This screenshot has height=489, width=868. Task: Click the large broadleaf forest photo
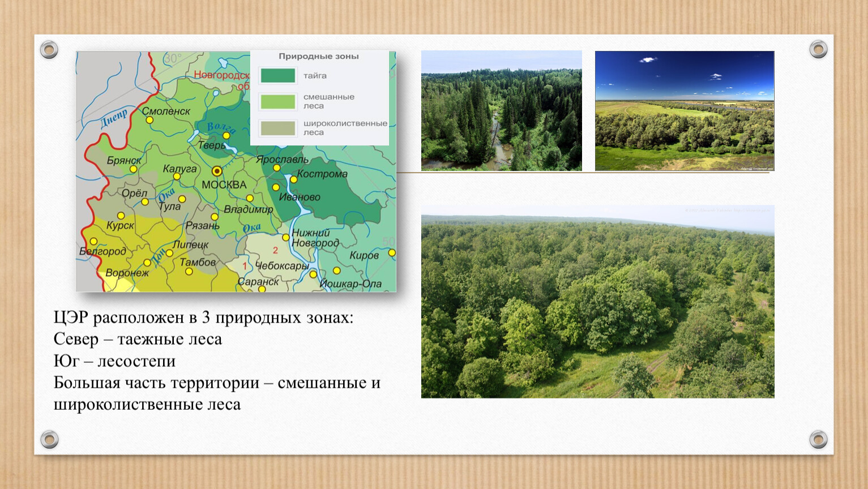tap(597, 302)
